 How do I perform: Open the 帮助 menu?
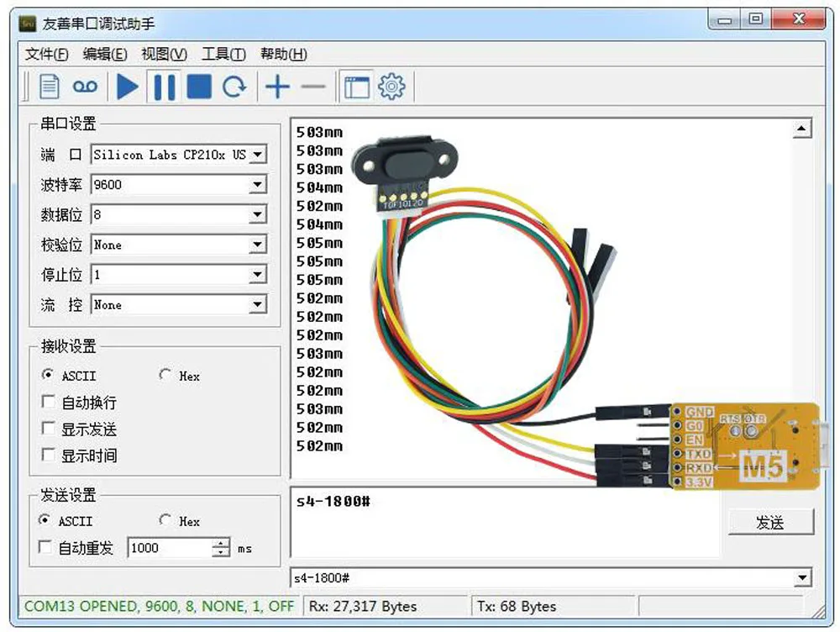click(284, 53)
